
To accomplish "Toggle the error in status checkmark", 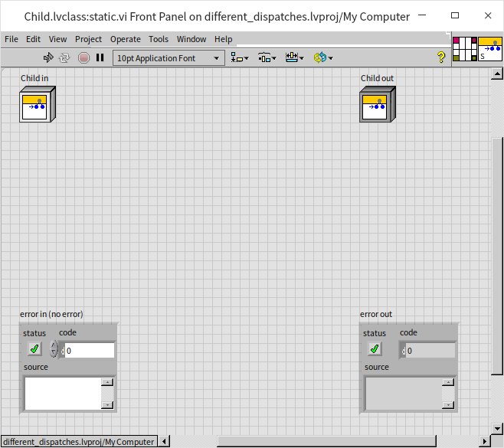I will point(34,349).
